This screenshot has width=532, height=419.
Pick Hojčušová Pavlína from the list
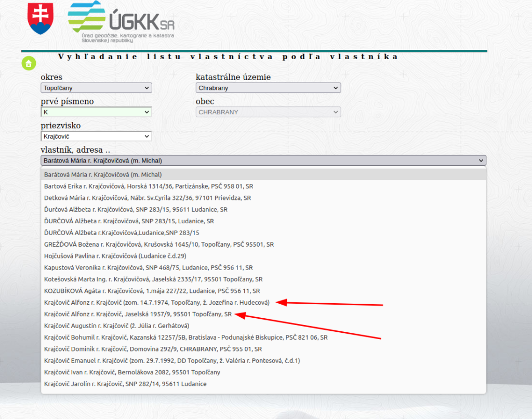pos(115,255)
